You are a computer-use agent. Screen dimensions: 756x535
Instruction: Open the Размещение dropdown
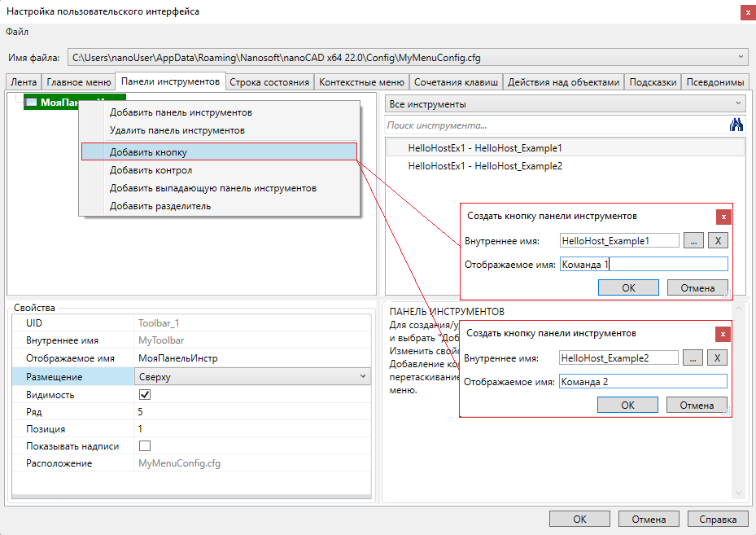363,377
